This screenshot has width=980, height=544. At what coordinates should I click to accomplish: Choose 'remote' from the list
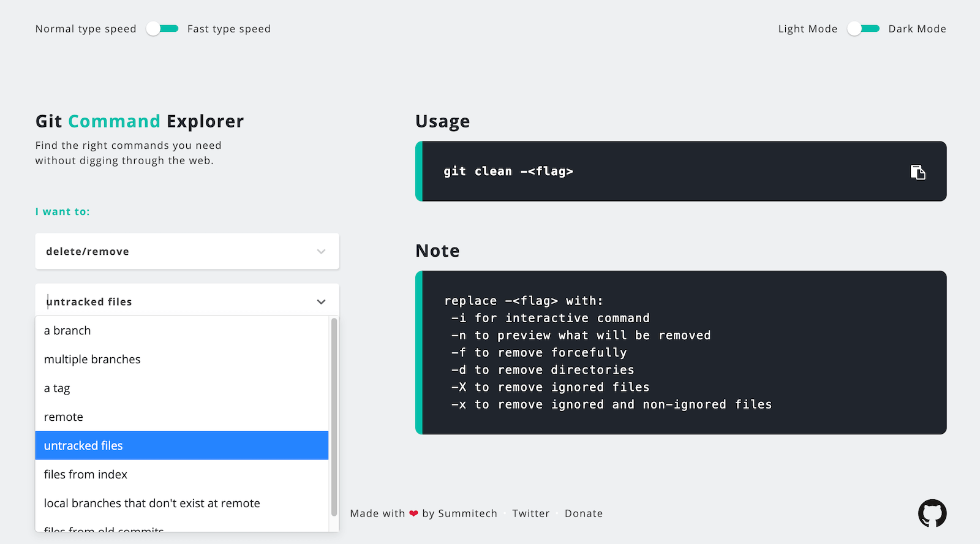[182, 417]
